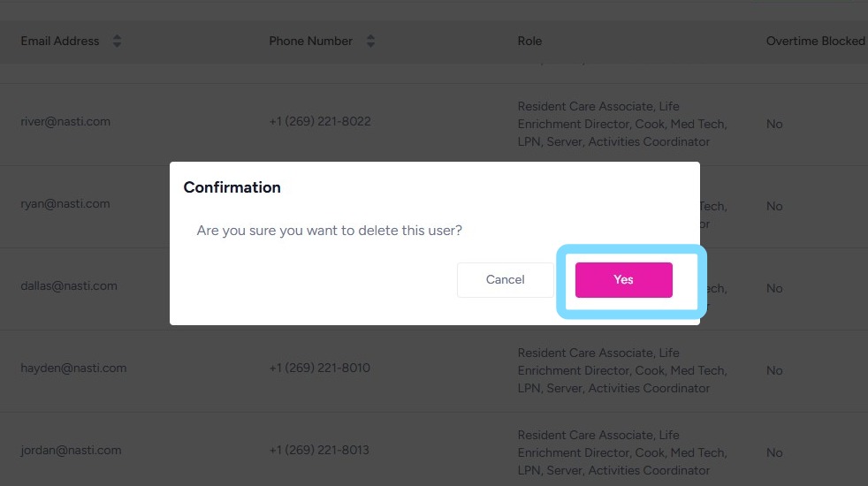Click phone number ending in 8010
This screenshot has height=486, width=868.
pos(320,368)
